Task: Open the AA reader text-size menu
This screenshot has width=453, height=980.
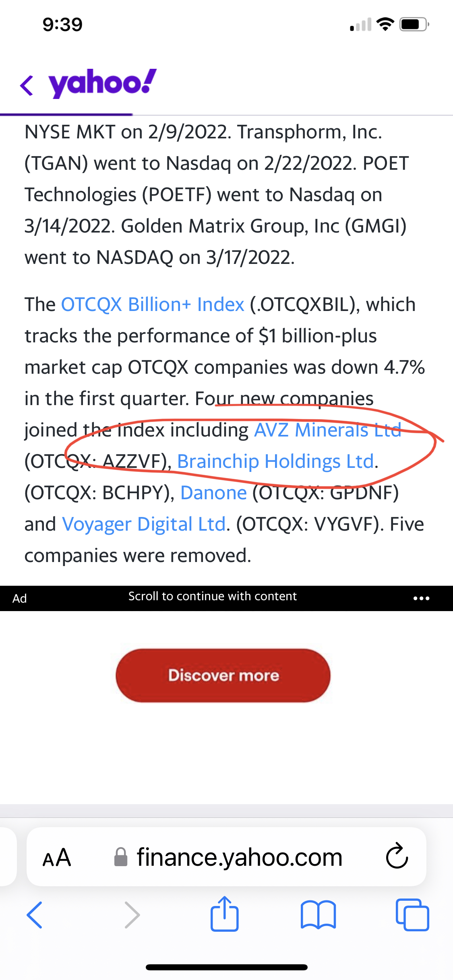Action: click(x=57, y=857)
